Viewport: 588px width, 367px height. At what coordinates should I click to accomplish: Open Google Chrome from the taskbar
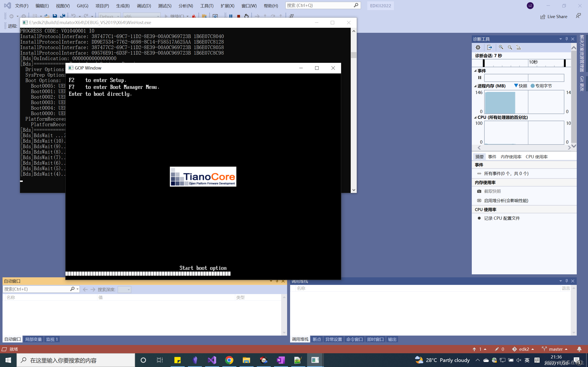pyautogui.click(x=229, y=360)
